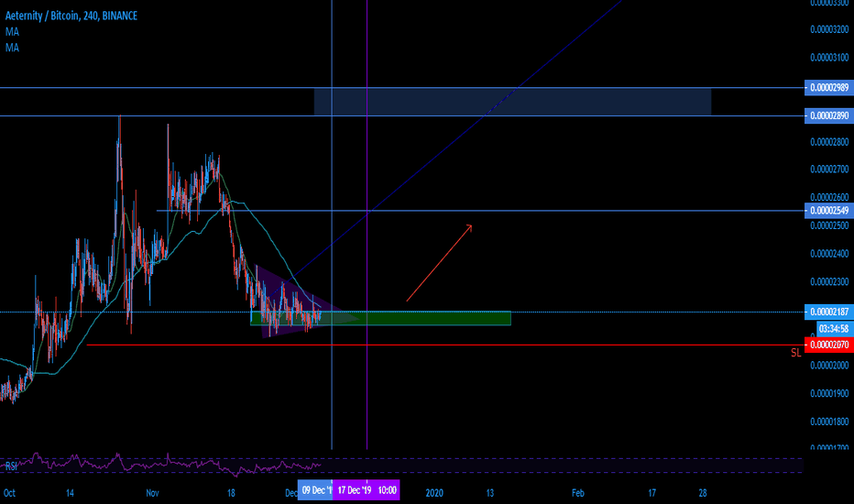Click the 0.00002890 price label
This screenshot has width=854, height=504.
[x=829, y=116]
